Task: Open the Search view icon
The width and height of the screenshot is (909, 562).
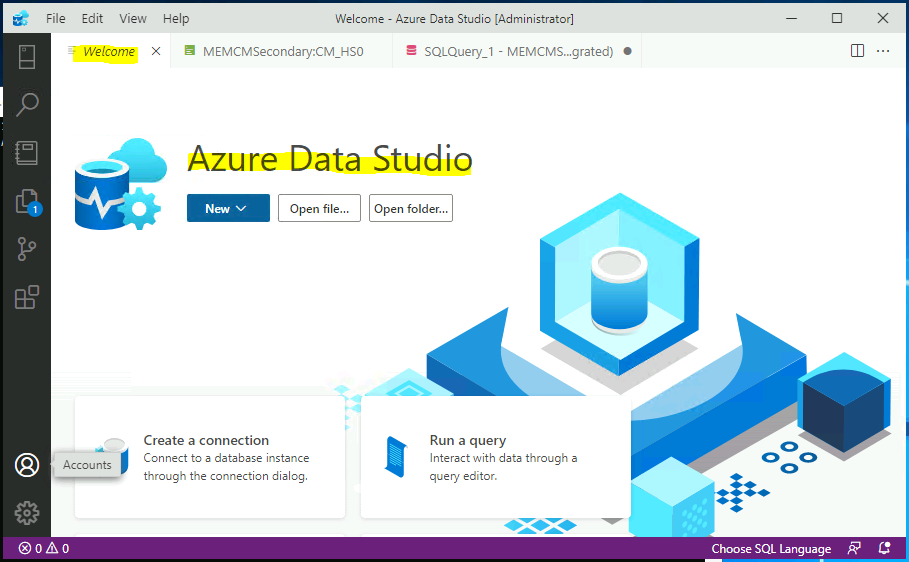Action: pyautogui.click(x=27, y=105)
